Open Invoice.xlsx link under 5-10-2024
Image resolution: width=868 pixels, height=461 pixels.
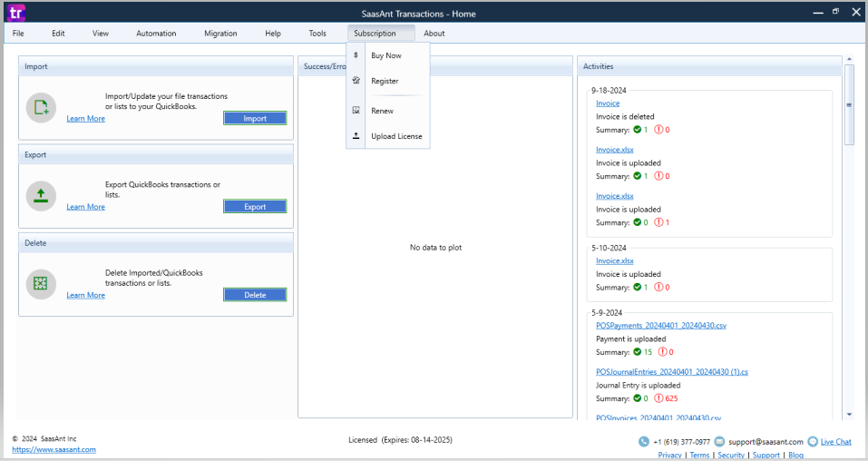[x=614, y=261]
